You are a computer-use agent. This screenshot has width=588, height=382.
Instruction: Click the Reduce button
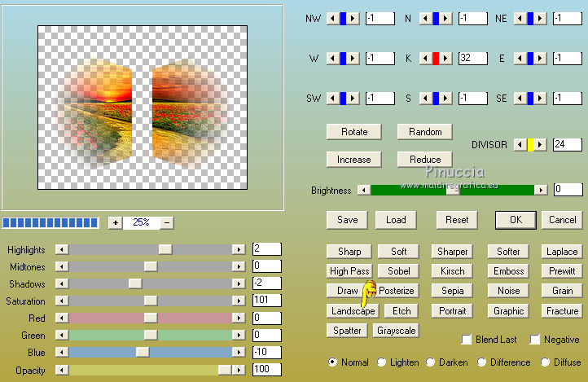[x=425, y=160]
